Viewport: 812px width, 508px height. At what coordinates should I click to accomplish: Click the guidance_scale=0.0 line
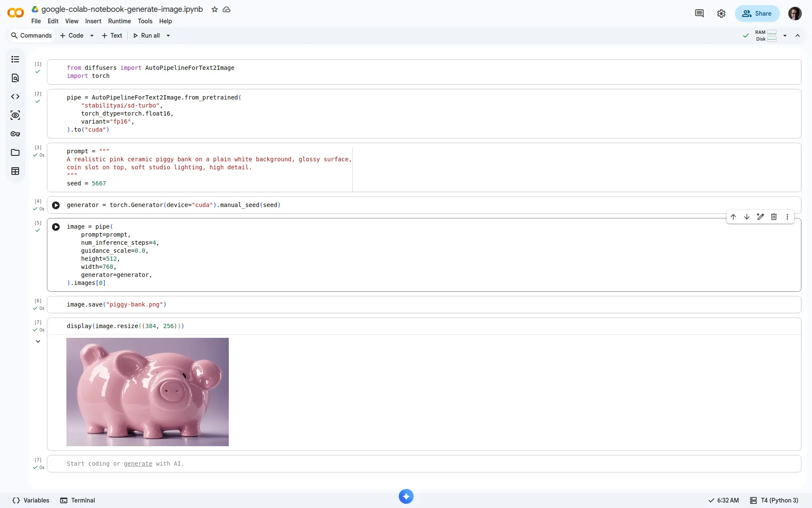(115, 251)
